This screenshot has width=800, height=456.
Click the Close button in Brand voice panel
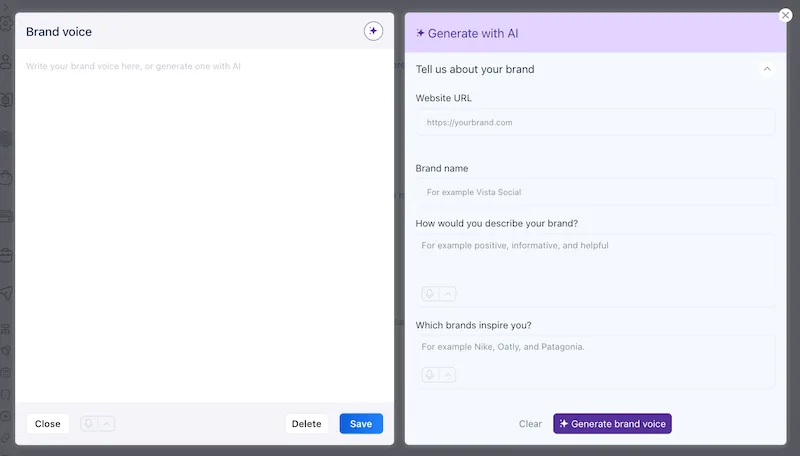(x=47, y=424)
